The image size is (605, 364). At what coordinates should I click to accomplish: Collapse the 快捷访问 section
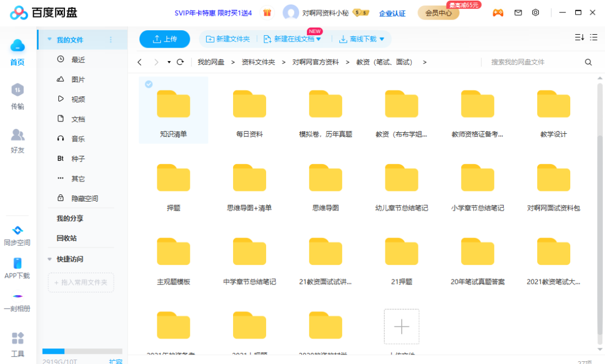click(x=50, y=259)
